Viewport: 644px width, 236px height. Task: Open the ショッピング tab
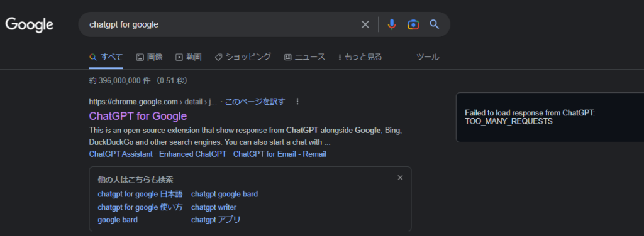click(x=243, y=57)
